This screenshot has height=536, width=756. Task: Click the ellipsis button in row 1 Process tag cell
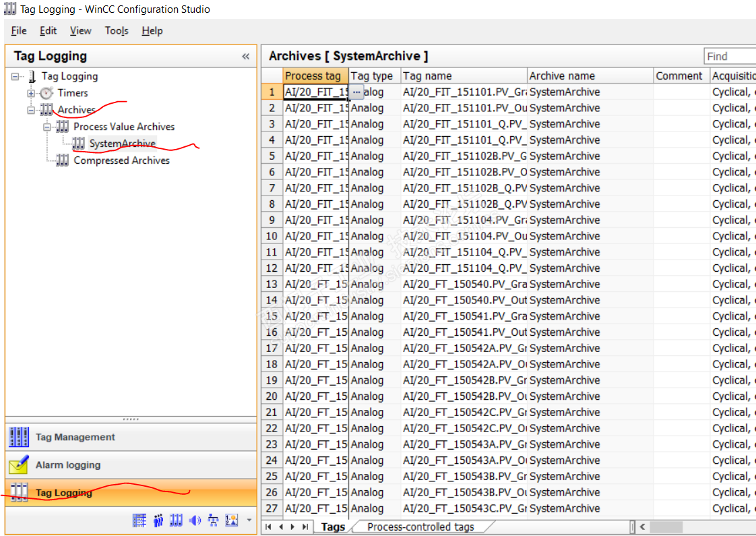(356, 92)
